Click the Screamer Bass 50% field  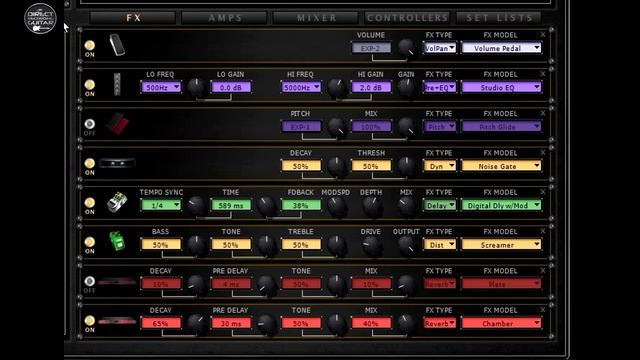tap(161, 245)
